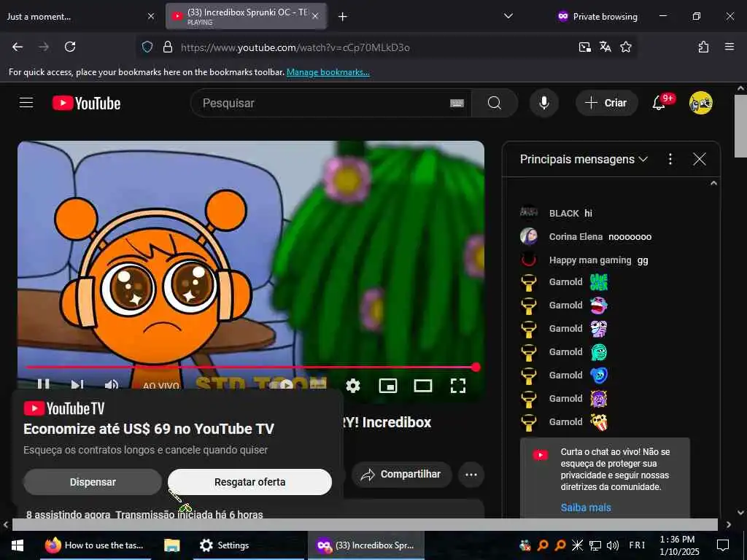Open the video settings gear

(352, 385)
